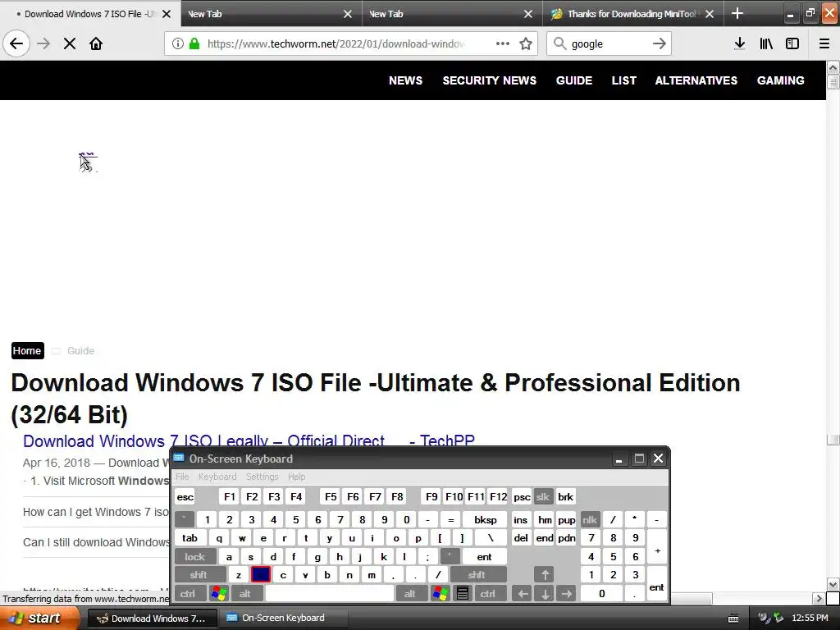Open the NEWS section of Techworm
This screenshot has height=630, width=840.
point(405,80)
